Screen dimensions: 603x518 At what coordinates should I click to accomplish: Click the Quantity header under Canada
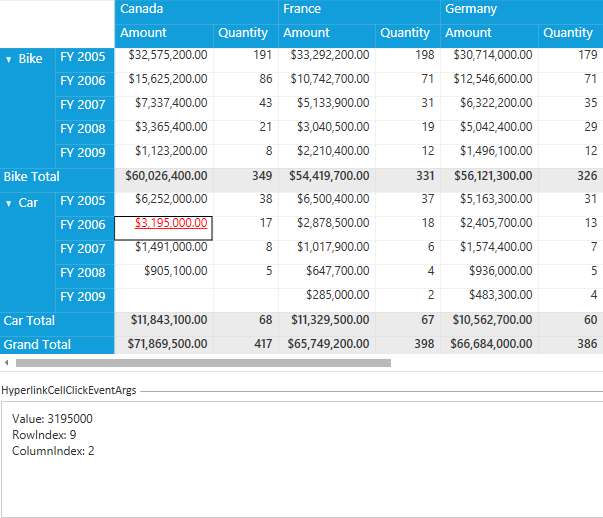pos(246,36)
